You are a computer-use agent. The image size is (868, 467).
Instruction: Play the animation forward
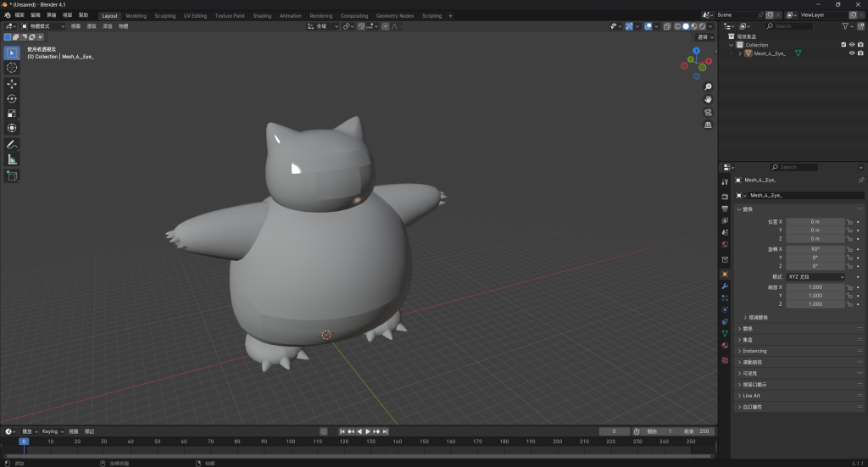(x=368, y=431)
